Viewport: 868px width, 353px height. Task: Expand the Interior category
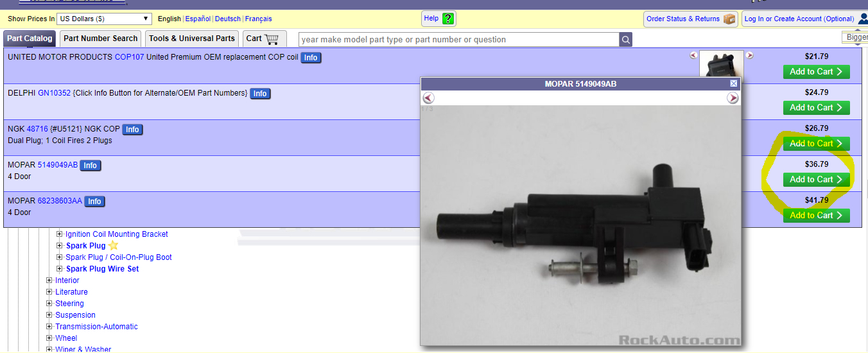point(49,280)
